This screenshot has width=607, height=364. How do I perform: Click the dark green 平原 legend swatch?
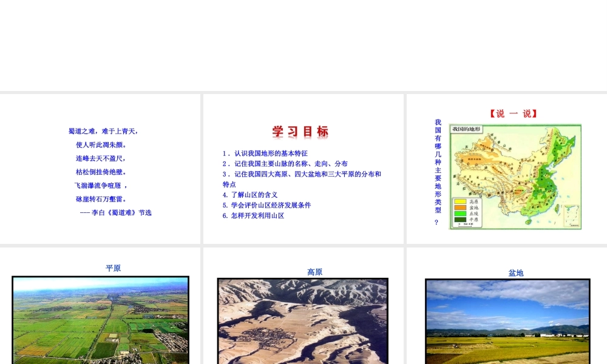pos(460,220)
